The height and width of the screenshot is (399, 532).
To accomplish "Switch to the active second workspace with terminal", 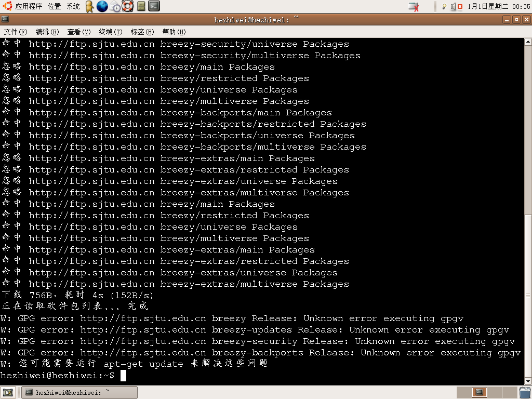I will [x=480, y=393].
